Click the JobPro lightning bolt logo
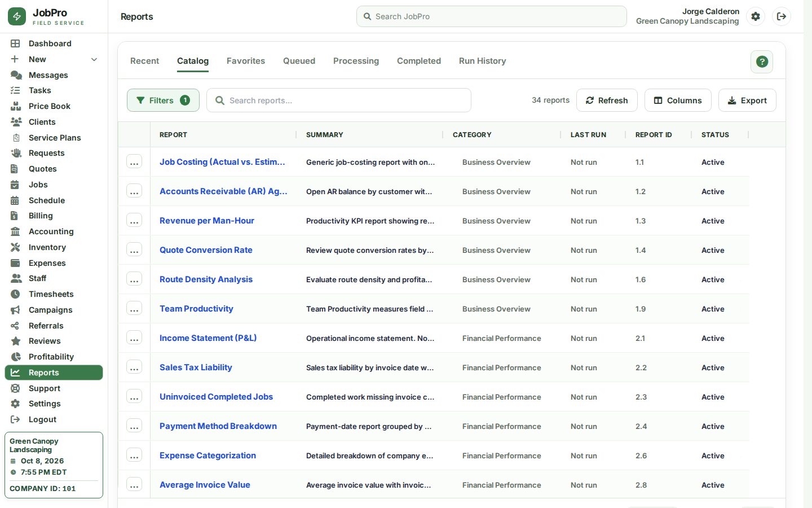This screenshot has height=508, width=812. coord(17,16)
